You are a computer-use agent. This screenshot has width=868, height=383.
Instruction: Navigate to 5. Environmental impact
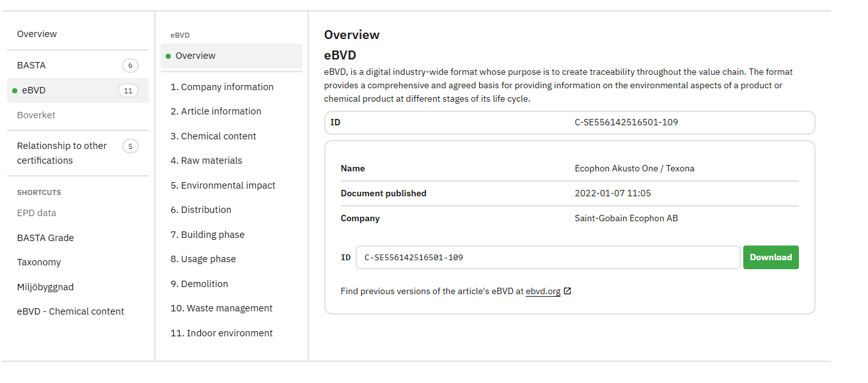pyautogui.click(x=223, y=185)
